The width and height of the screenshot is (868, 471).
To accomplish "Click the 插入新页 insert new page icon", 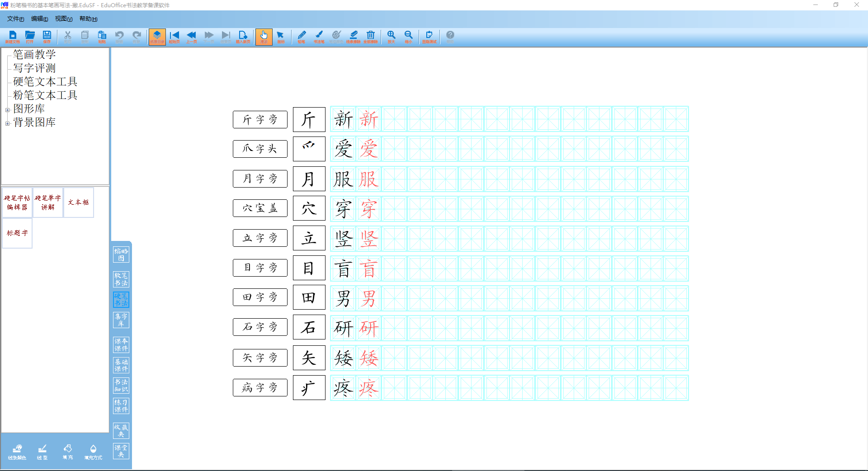I will pos(243,36).
